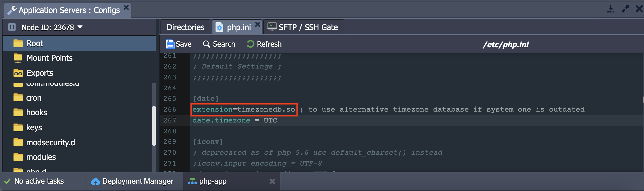Click the Save floppy disk icon
This screenshot has width=644, height=191.
170,44
